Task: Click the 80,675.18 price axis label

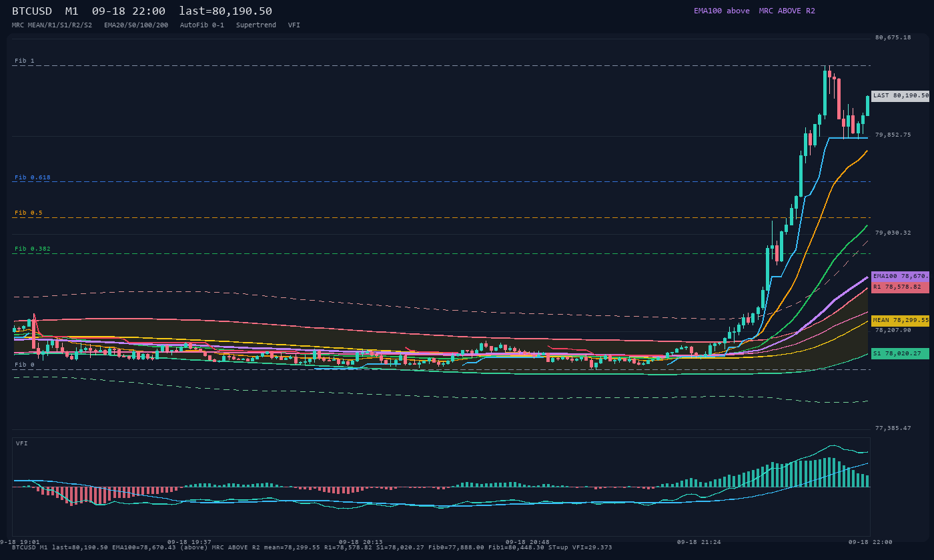Action: (x=893, y=37)
